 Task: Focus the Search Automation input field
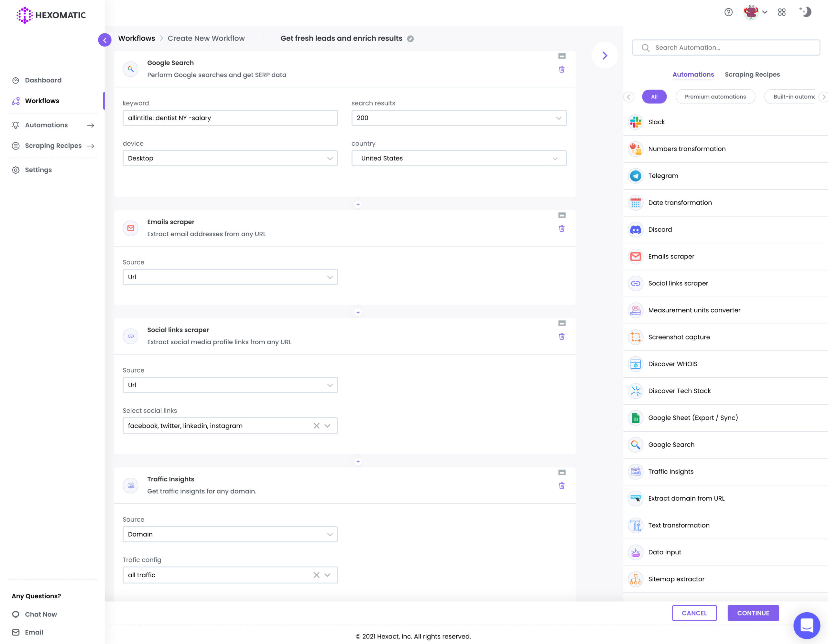[726, 47]
